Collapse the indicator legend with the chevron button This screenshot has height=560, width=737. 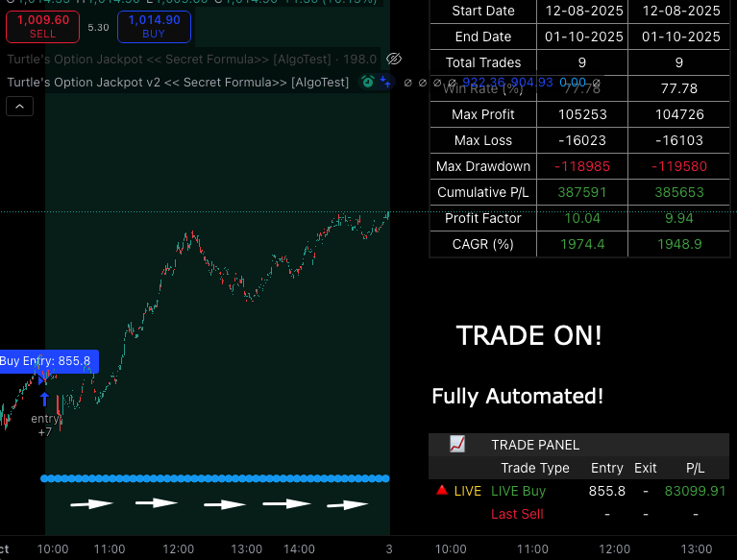(x=20, y=107)
